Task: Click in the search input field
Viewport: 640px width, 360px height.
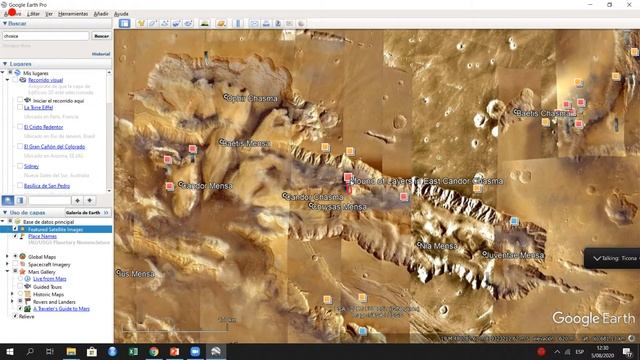Action: coord(46,36)
